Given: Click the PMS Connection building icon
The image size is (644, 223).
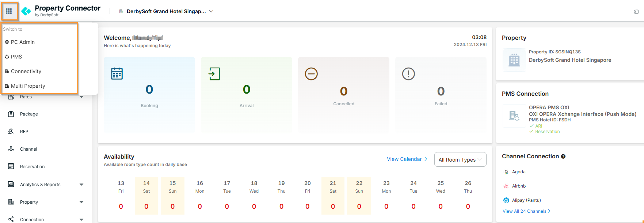Looking at the screenshot, I should (514, 116).
